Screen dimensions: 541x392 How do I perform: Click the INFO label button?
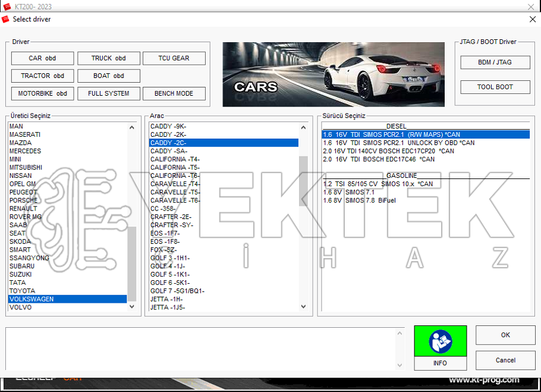441,363
